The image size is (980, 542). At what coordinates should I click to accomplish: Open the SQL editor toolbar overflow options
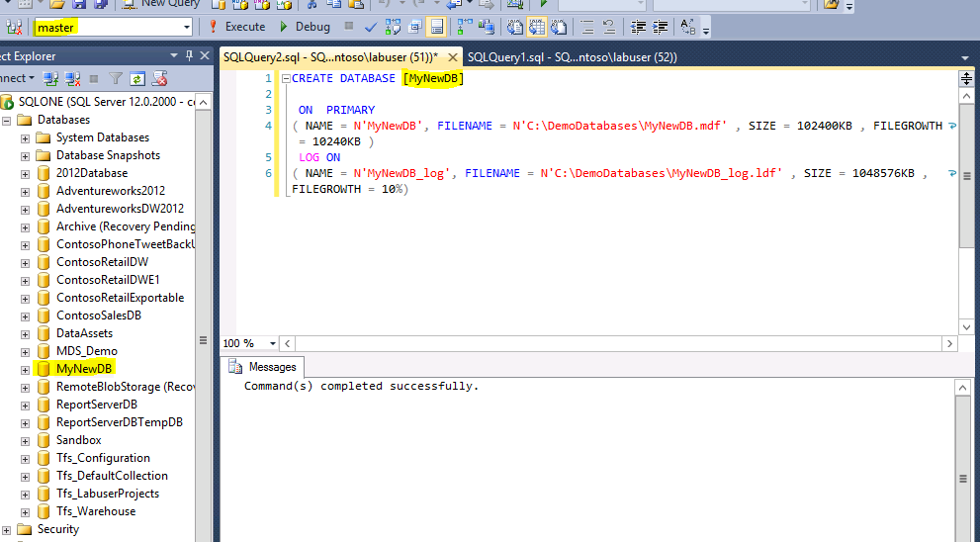(706, 31)
